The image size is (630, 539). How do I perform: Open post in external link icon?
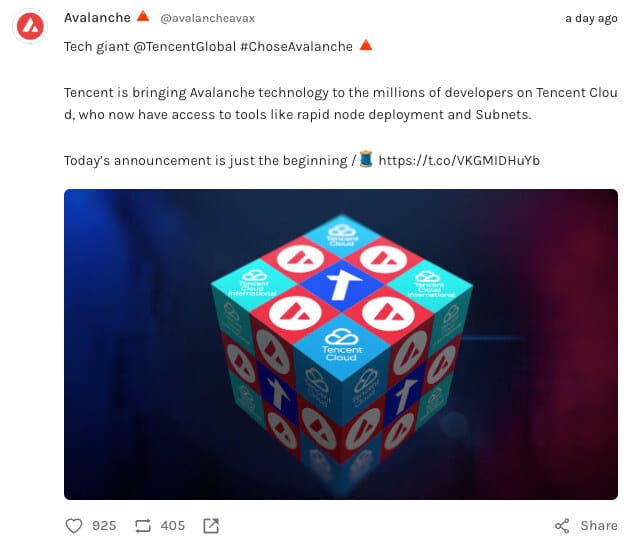(x=211, y=526)
